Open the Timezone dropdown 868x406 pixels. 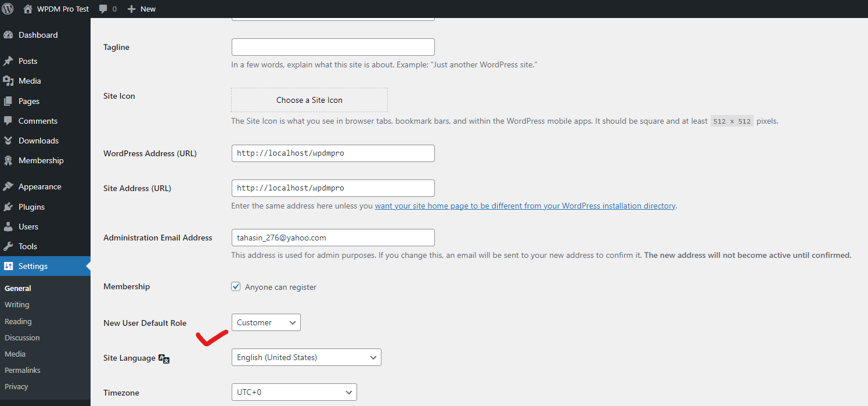(294, 392)
